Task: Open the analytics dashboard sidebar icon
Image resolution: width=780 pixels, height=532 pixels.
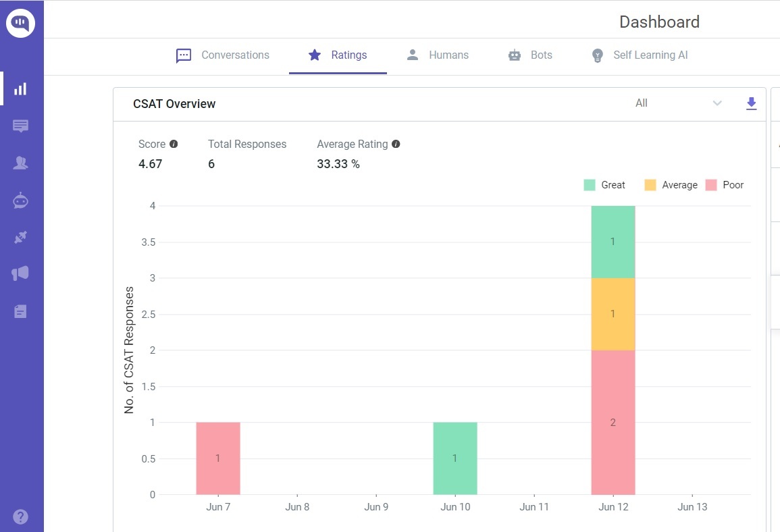Action: pyautogui.click(x=20, y=88)
